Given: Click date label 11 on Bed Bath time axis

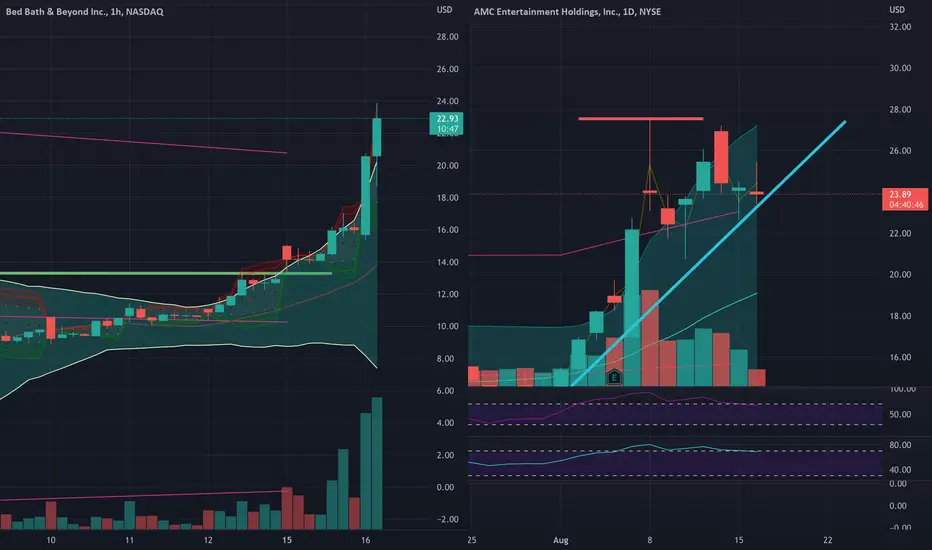Looking at the screenshot, I should 129,540.
